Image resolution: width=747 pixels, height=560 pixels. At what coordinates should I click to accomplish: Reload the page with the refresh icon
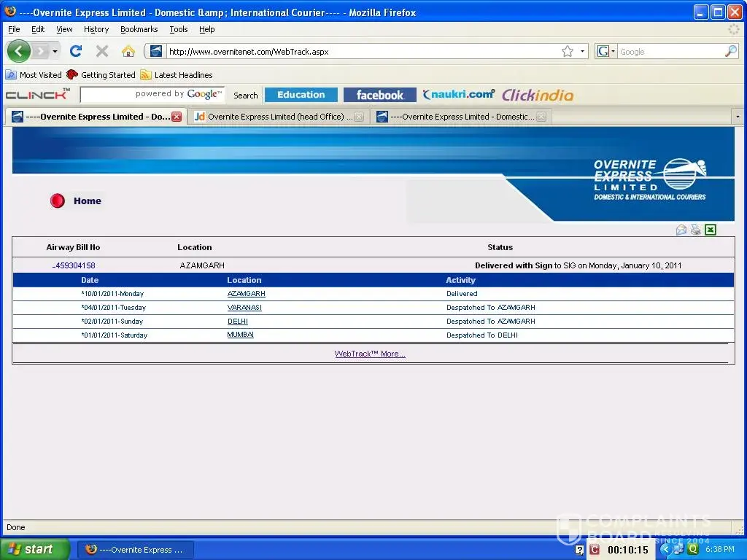tap(75, 51)
